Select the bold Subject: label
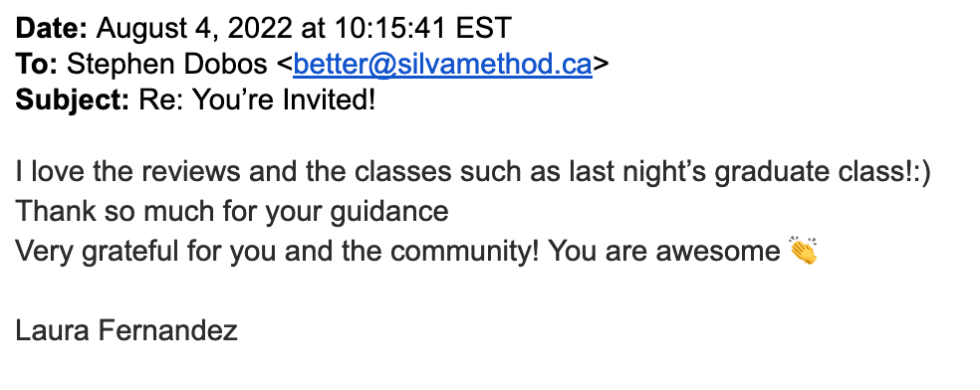Screen dimensions: 980x390 click(73, 100)
